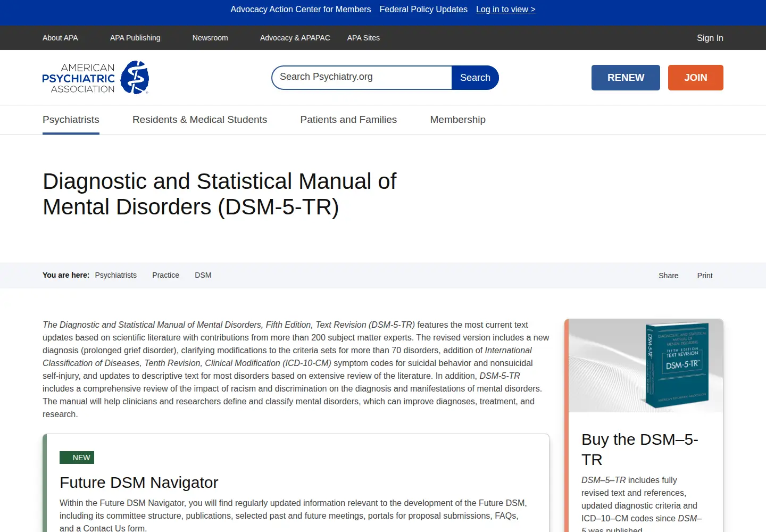This screenshot has height=532, width=766.
Task: Click the orange JOIN button
Action: click(x=696, y=78)
